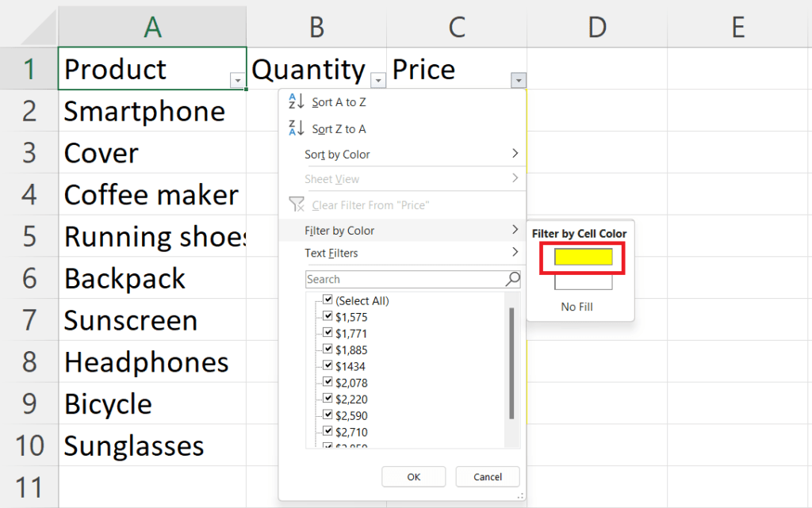812x508 pixels.
Task: Open the Product column filter arrow
Action: tap(238, 80)
